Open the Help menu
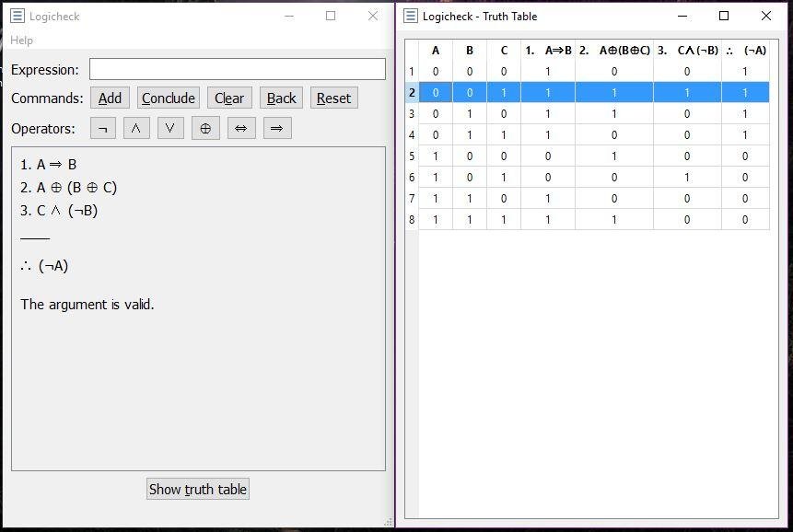Screen dimensions: 793x532 pos(22,40)
